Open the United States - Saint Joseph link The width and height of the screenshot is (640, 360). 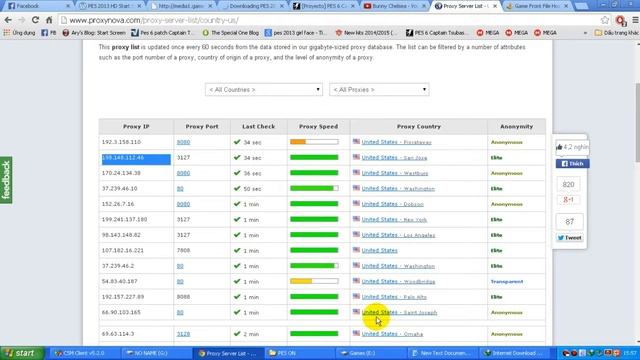[x=399, y=312]
